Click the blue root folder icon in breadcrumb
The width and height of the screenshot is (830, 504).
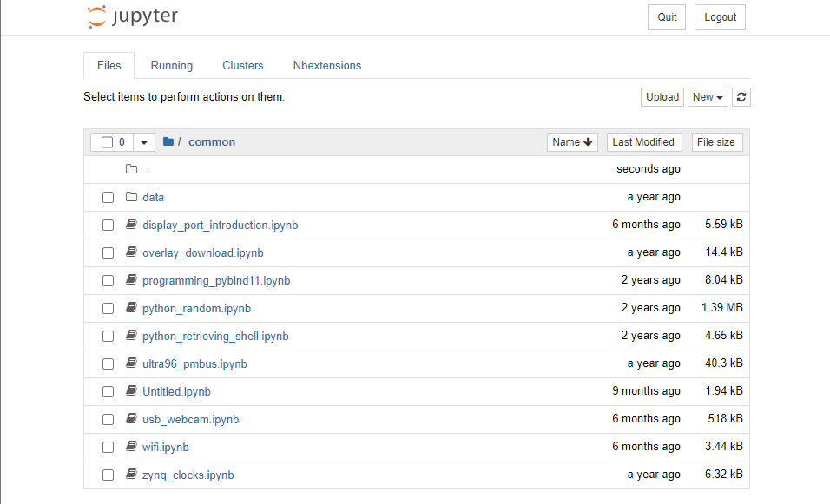tap(168, 141)
